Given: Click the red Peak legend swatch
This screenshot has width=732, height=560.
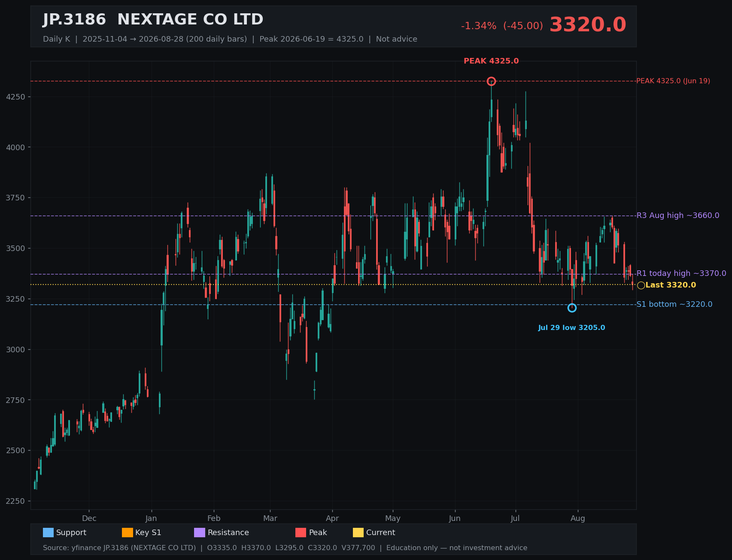Looking at the screenshot, I should pyautogui.click(x=301, y=533).
